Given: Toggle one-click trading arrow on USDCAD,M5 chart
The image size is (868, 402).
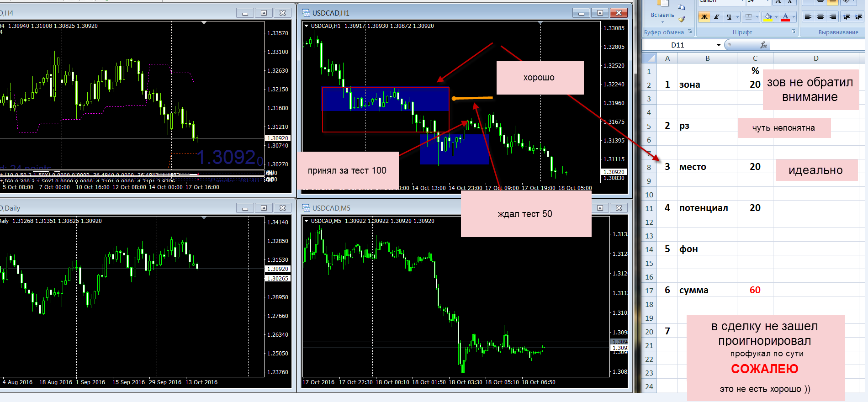Looking at the screenshot, I should point(306,221).
